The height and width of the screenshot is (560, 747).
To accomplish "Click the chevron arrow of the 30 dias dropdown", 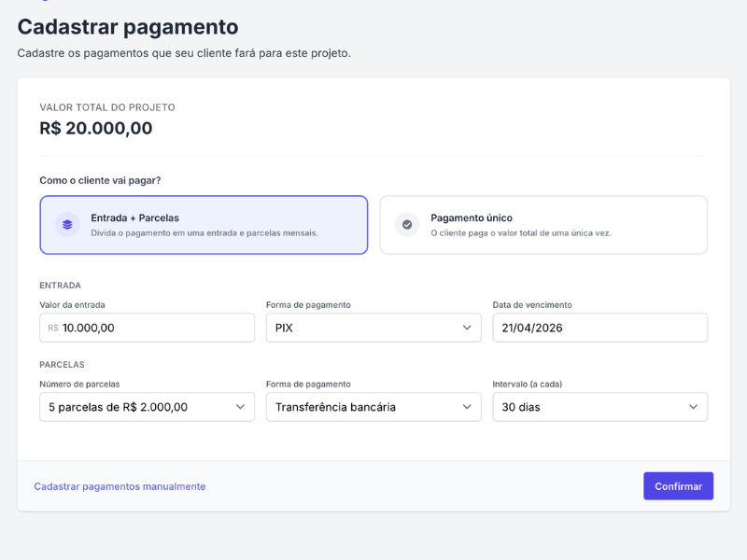I will click(x=693, y=407).
